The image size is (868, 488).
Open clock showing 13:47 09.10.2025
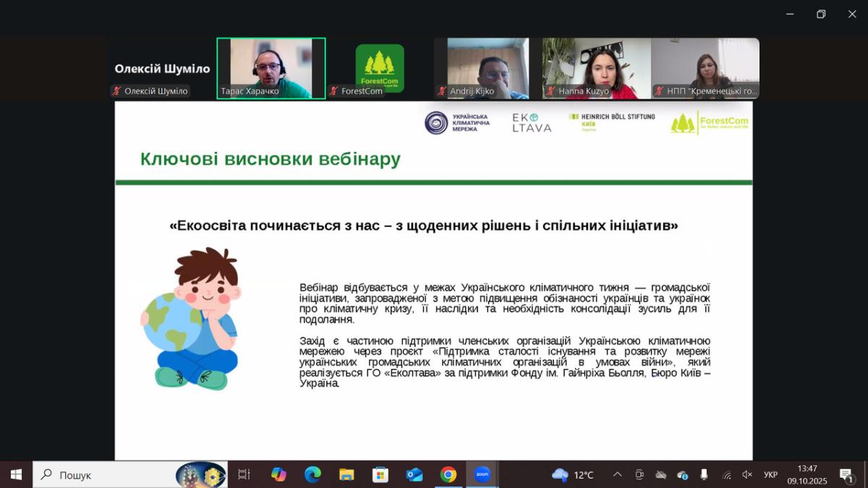(807, 474)
